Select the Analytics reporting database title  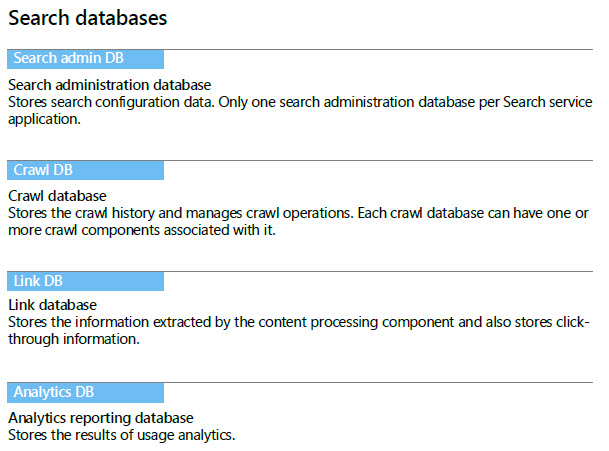(x=101, y=418)
